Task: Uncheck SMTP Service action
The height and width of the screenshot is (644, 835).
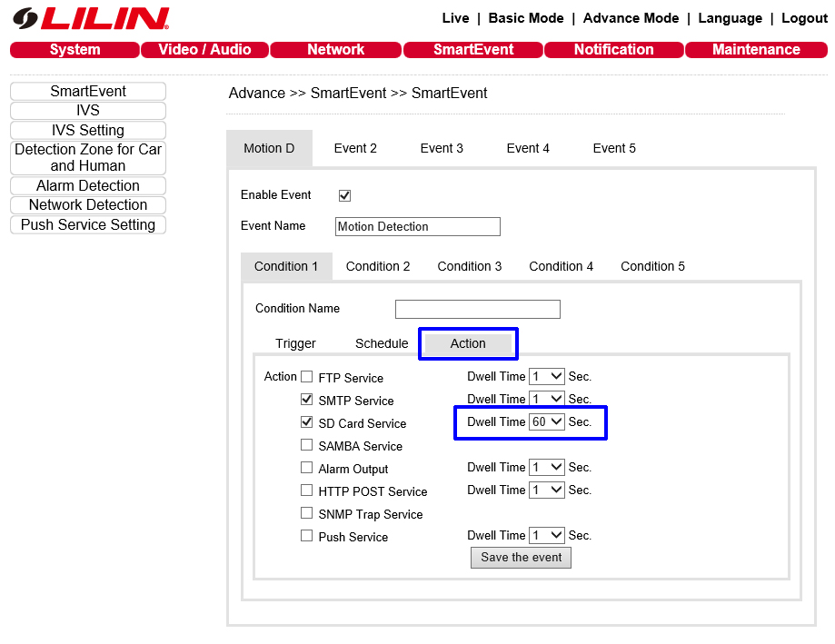Action: coord(307,400)
